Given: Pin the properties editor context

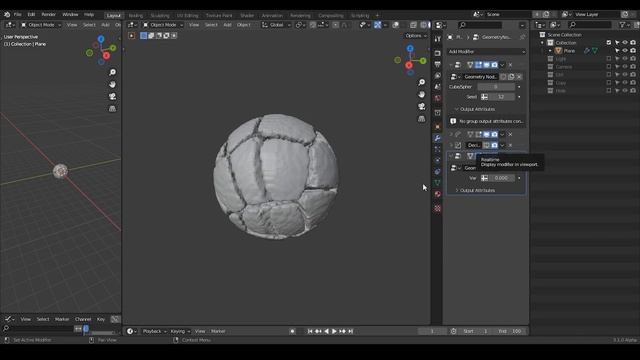Looking at the screenshot, I should click(x=522, y=37).
